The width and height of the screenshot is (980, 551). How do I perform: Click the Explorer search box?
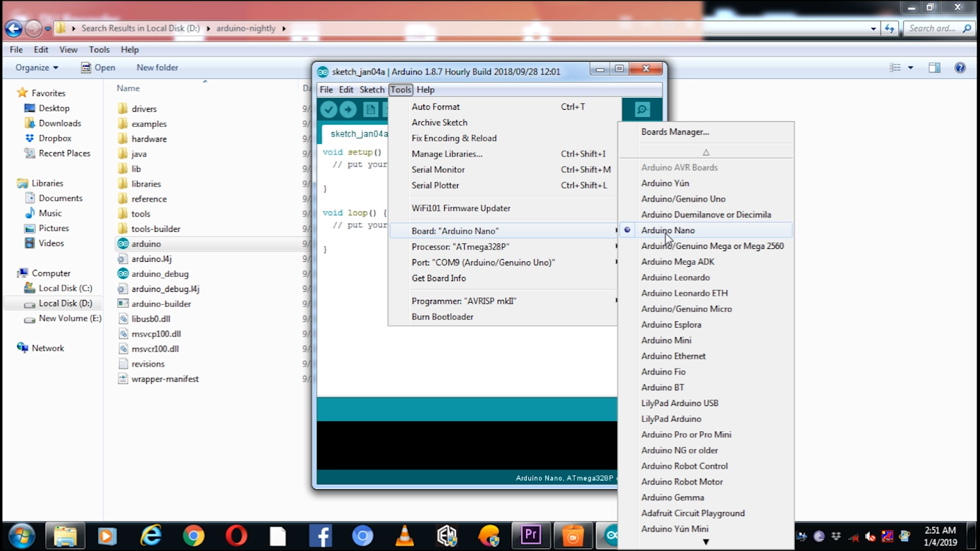(x=937, y=29)
